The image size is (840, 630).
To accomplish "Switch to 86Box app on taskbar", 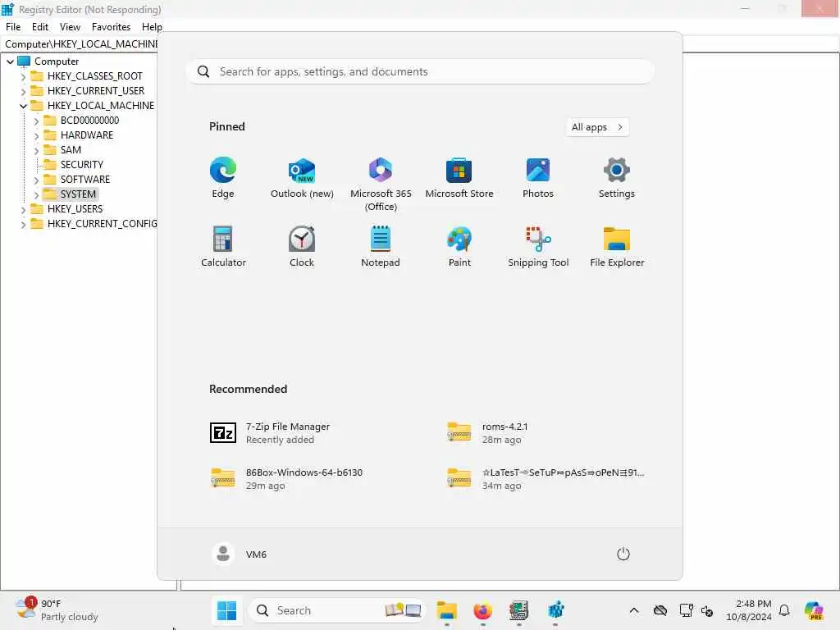I will point(518,610).
